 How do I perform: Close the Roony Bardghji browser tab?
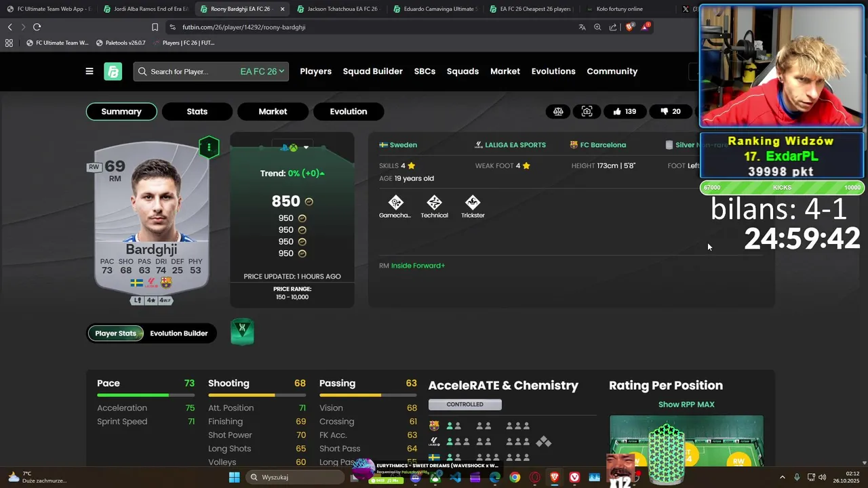pyautogui.click(x=282, y=9)
